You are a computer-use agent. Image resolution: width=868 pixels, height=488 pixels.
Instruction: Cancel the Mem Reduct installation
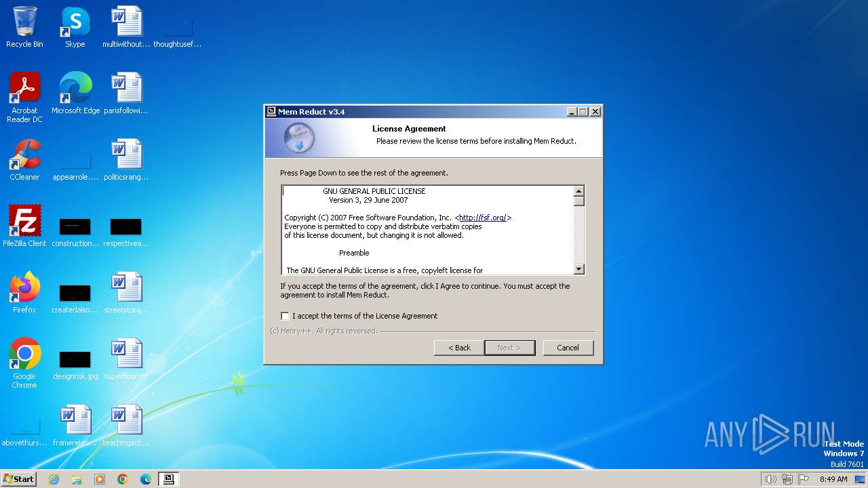[x=568, y=348]
